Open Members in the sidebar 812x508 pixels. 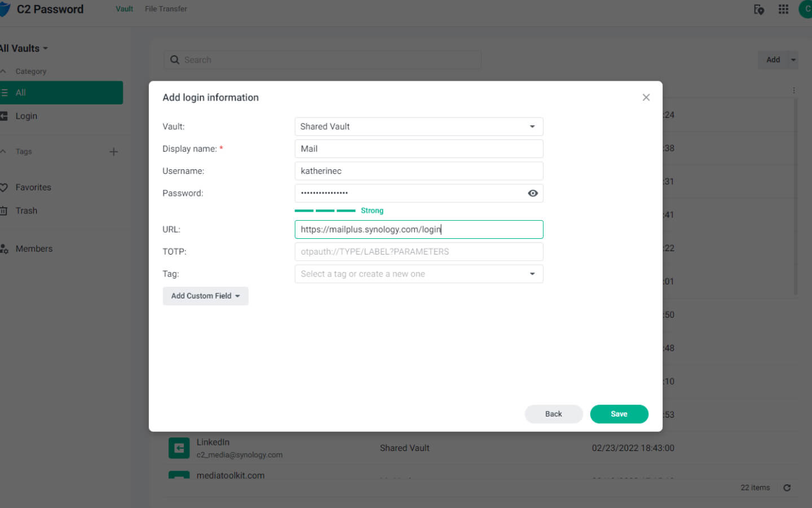coord(34,248)
